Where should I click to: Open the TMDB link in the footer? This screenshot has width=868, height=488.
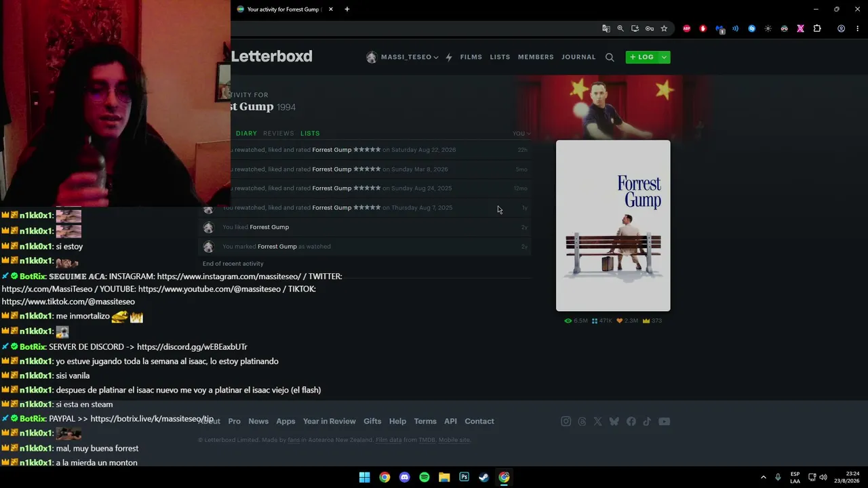[427, 441]
